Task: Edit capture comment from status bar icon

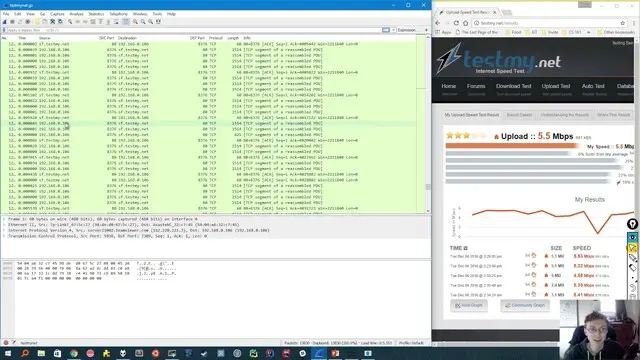Action: click(14, 343)
